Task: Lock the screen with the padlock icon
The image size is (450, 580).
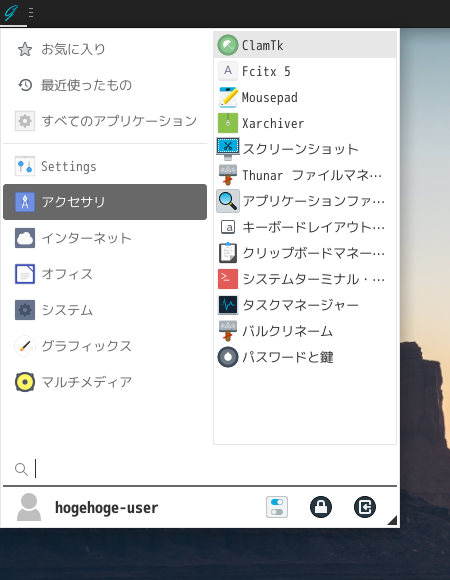Action: click(321, 507)
